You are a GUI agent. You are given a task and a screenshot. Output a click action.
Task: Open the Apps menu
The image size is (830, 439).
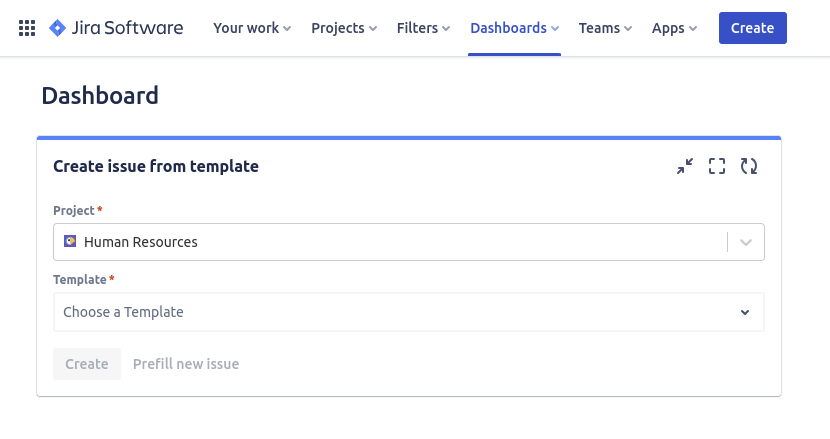[x=674, y=28]
